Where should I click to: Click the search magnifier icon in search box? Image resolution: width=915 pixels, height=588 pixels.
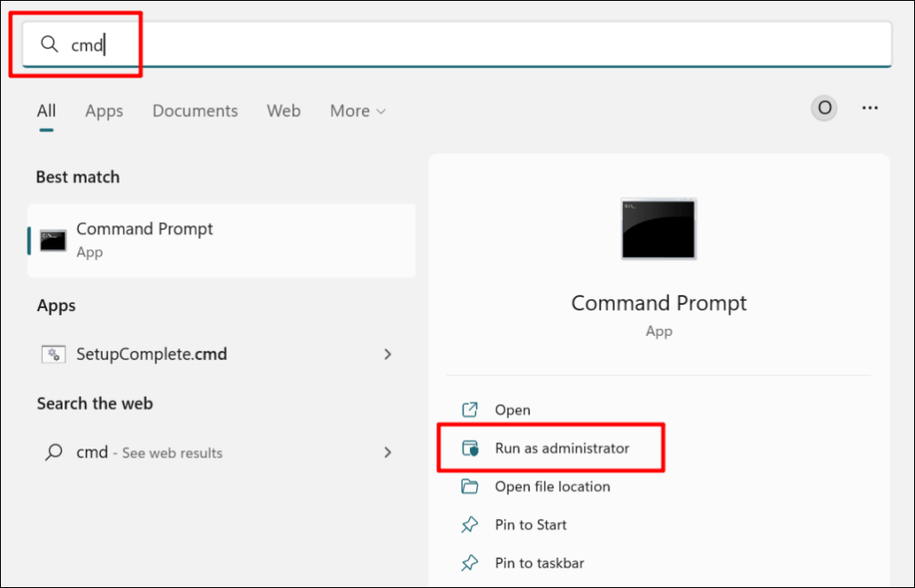point(48,44)
